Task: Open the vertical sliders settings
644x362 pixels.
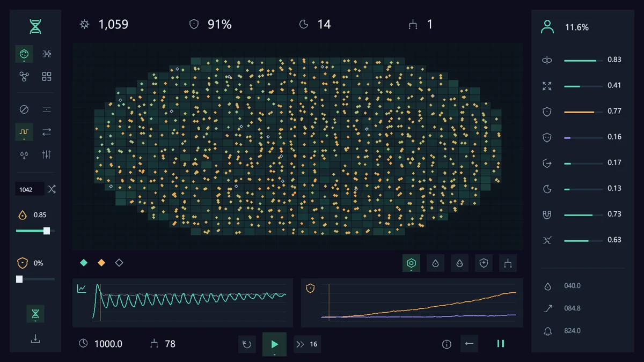Action: click(47, 154)
